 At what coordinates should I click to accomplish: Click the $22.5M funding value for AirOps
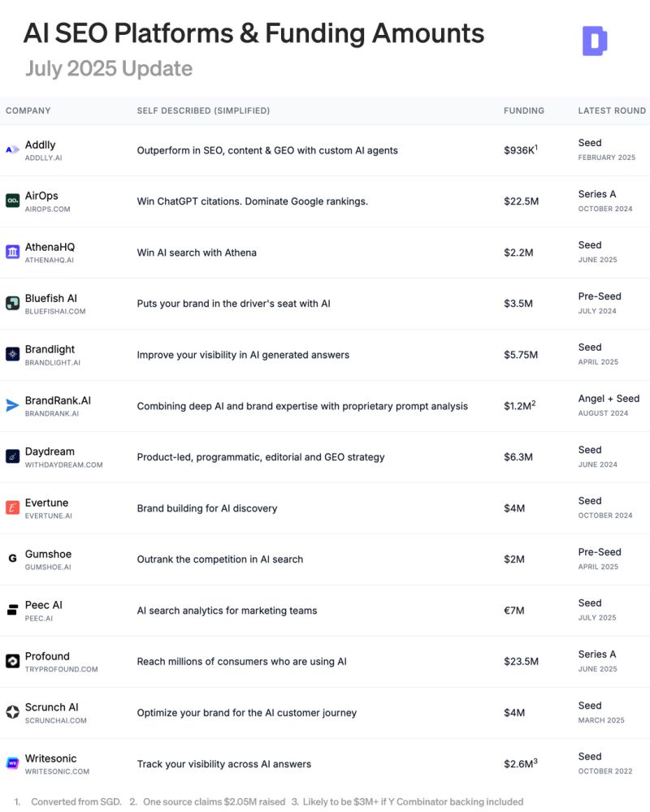(x=521, y=201)
